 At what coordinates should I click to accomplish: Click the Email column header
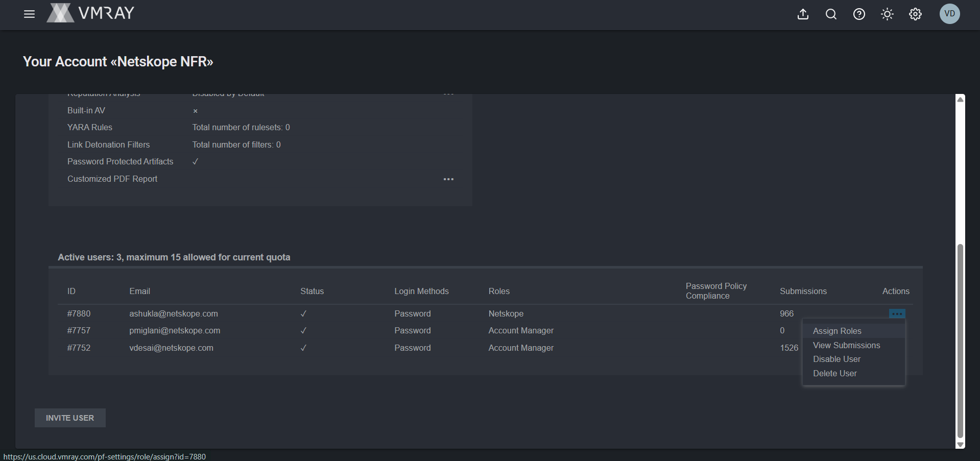(x=139, y=291)
